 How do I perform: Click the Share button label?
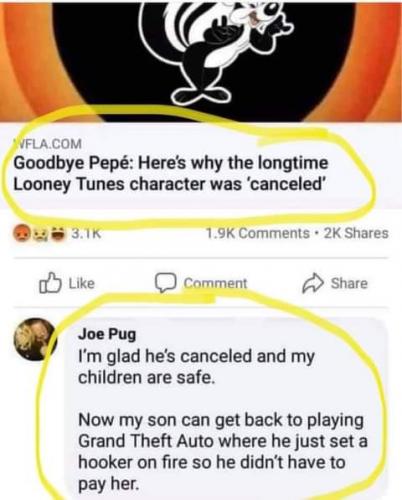349,283
